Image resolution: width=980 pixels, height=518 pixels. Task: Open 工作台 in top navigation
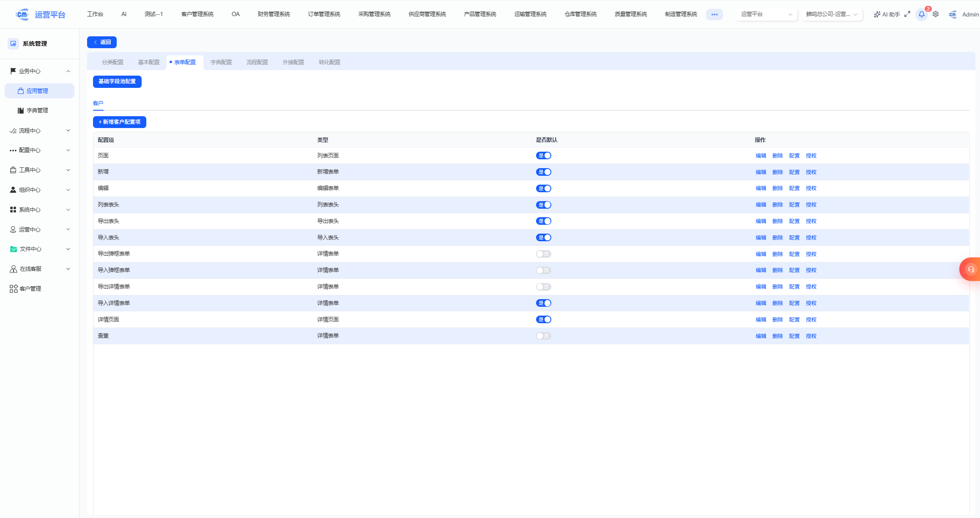click(95, 14)
